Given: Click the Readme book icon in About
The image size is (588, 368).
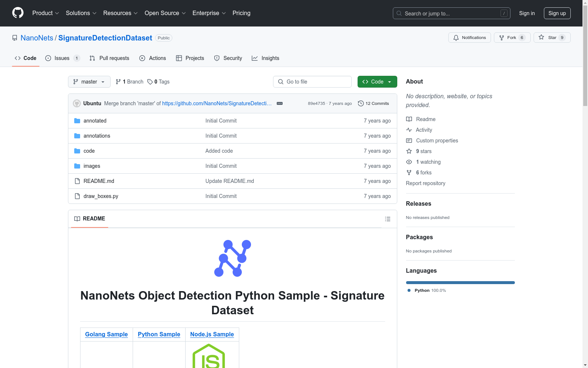Looking at the screenshot, I should pyautogui.click(x=409, y=119).
